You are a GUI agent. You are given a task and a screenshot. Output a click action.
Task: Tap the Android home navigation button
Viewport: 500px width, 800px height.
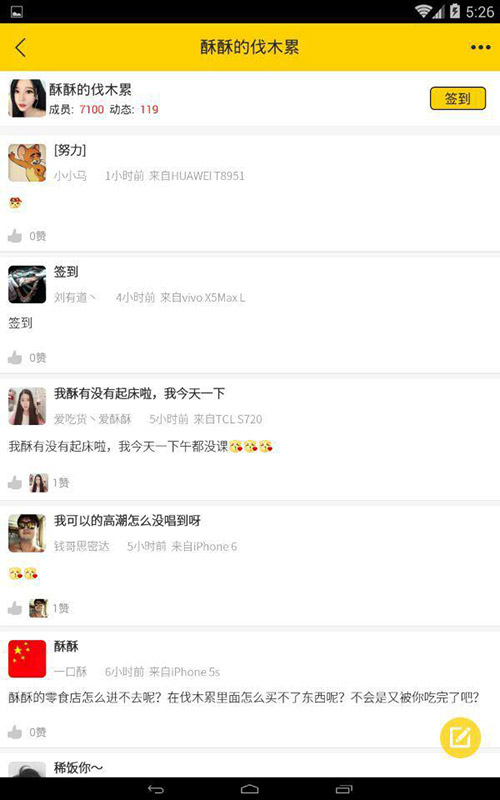click(x=249, y=789)
